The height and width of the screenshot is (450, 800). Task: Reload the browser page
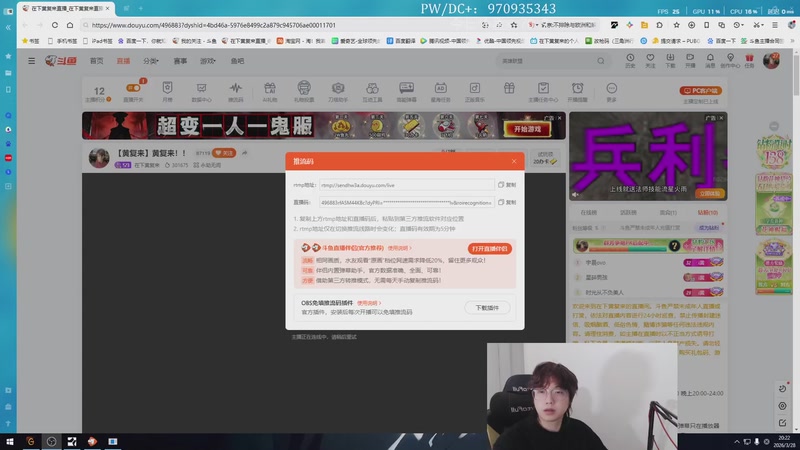pos(55,24)
